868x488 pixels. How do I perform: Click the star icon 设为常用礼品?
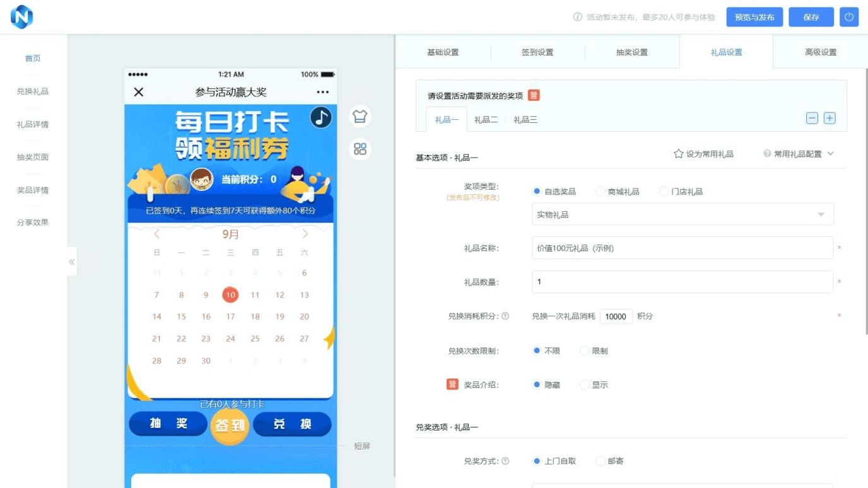679,154
